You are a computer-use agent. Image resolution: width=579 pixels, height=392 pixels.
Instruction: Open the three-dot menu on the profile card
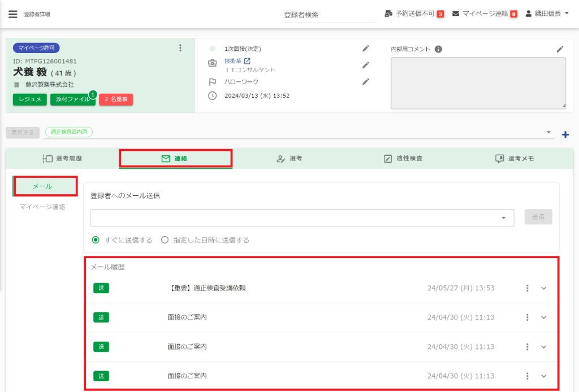pos(180,48)
